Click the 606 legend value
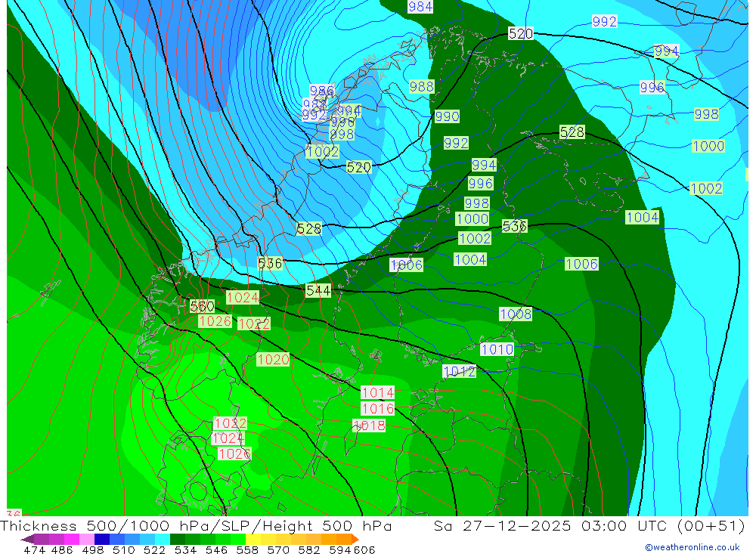Screen dimensions: 756x554 (364, 550)
